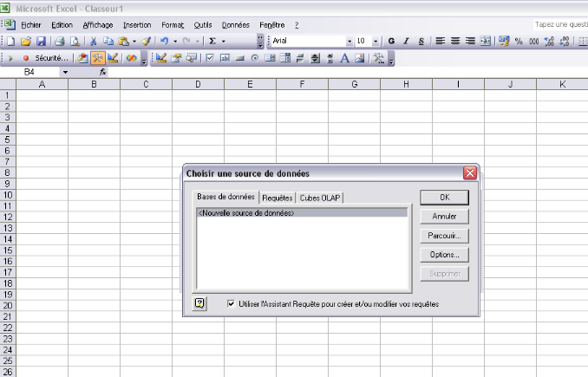Click the Annuler button
The image size is (588, 377).
(x=444, y=216)
